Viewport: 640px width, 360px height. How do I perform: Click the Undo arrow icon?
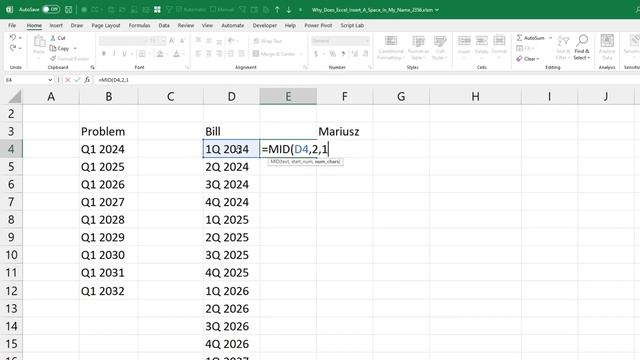(x=13, y=38)
